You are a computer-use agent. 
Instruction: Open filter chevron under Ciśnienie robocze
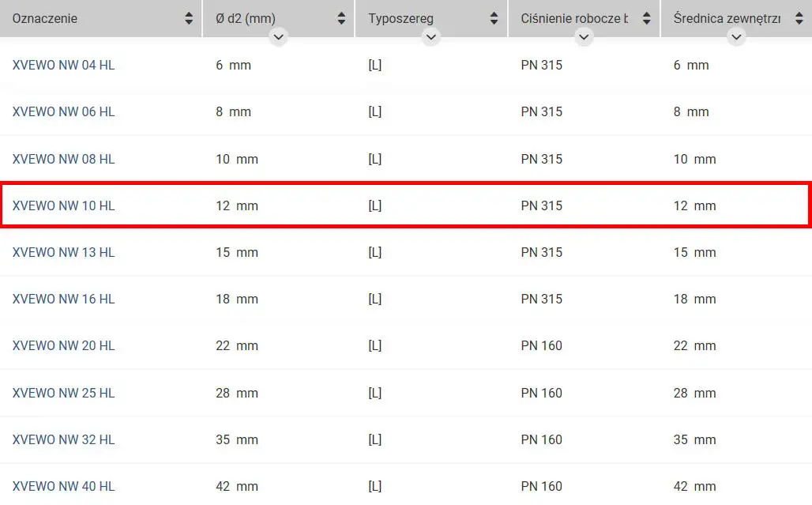point(584,36)
